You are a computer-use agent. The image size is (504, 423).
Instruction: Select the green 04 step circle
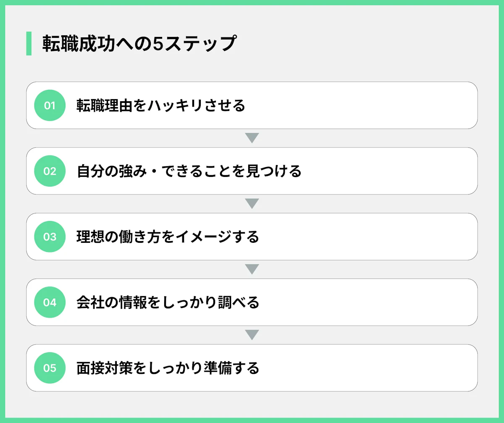point(50,302)
